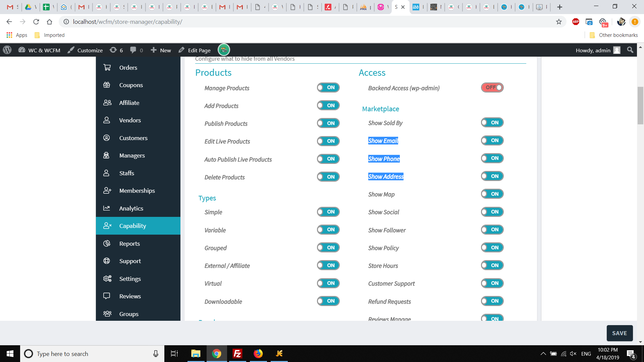This screenshot has width=644, height=362.
Task: Click the Groups people icon
Action: [107, 314]
